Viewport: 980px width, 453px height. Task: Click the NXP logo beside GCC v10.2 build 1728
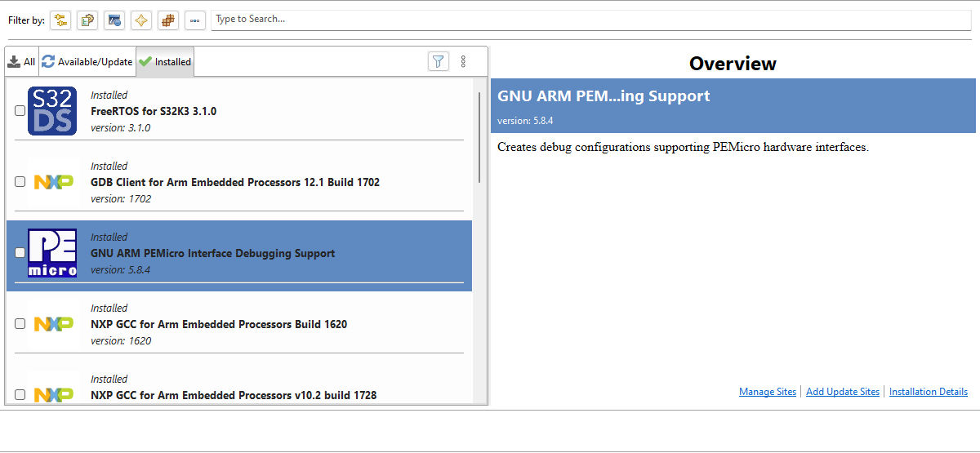pyautogui.click(x=53, y=395)
